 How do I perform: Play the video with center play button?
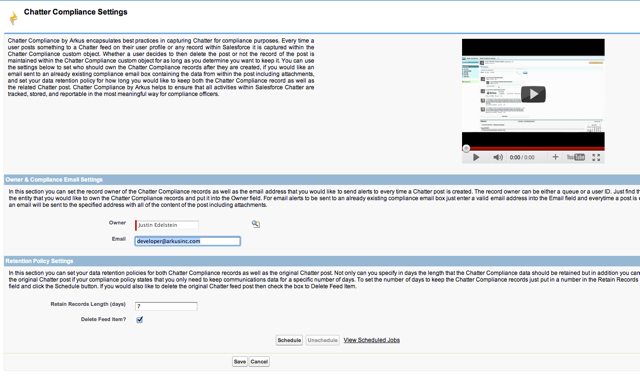click(x=533, y=94)
